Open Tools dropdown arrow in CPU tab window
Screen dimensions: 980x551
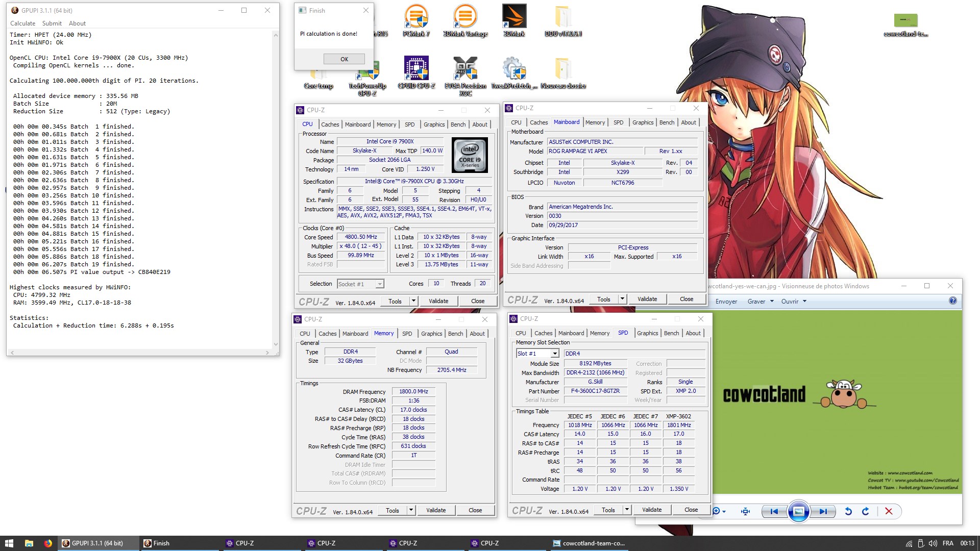(x=413, y=301)
